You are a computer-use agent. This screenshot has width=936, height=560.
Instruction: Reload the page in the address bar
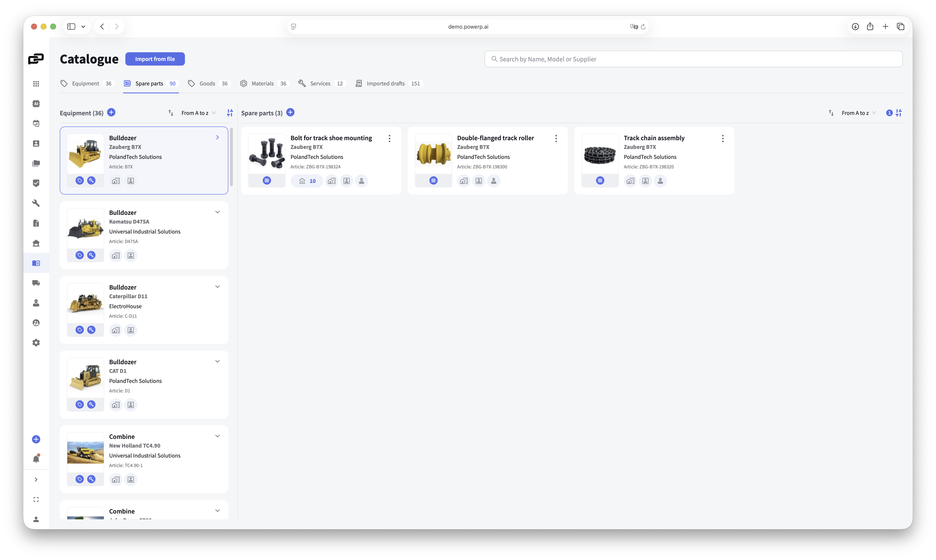643,27
